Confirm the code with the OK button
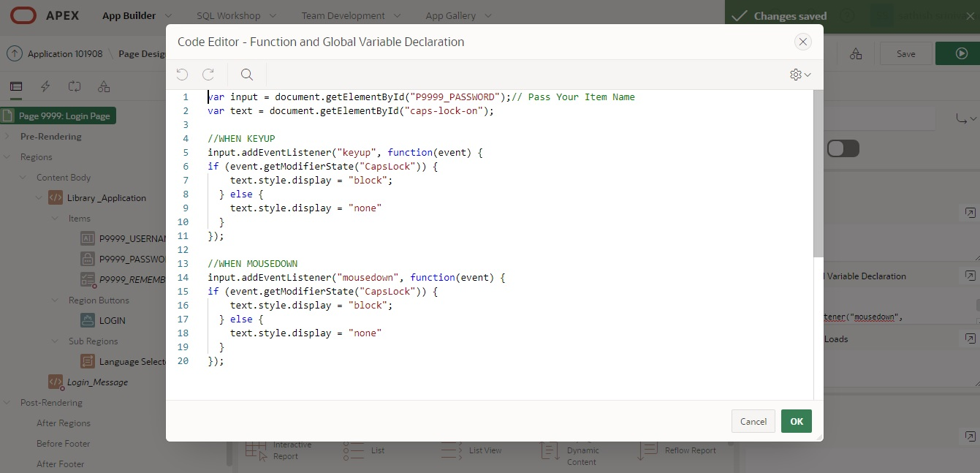Viewport: 980px width, 473px height. point(797,421)
